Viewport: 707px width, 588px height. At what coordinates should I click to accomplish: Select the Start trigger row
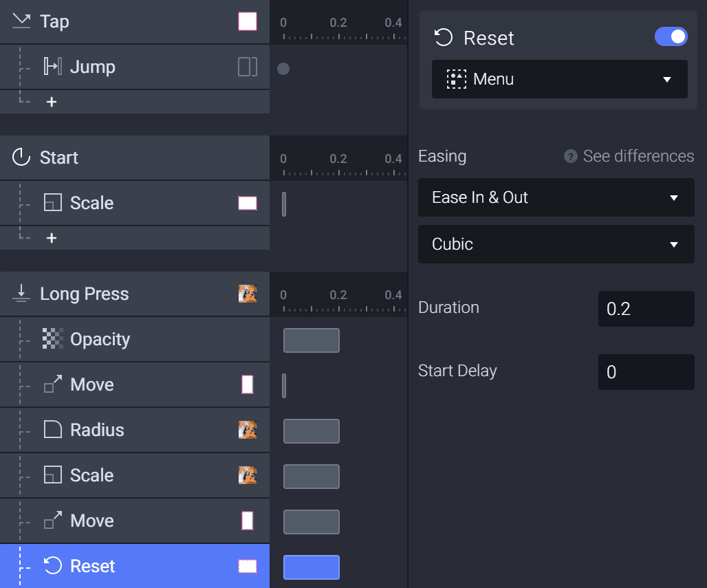click(x=135, y=157)
